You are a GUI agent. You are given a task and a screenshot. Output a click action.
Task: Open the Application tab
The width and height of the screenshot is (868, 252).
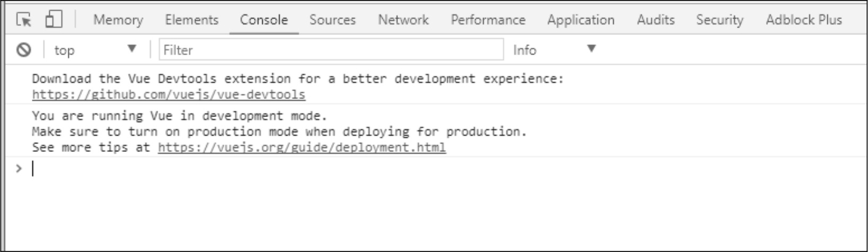581,20
